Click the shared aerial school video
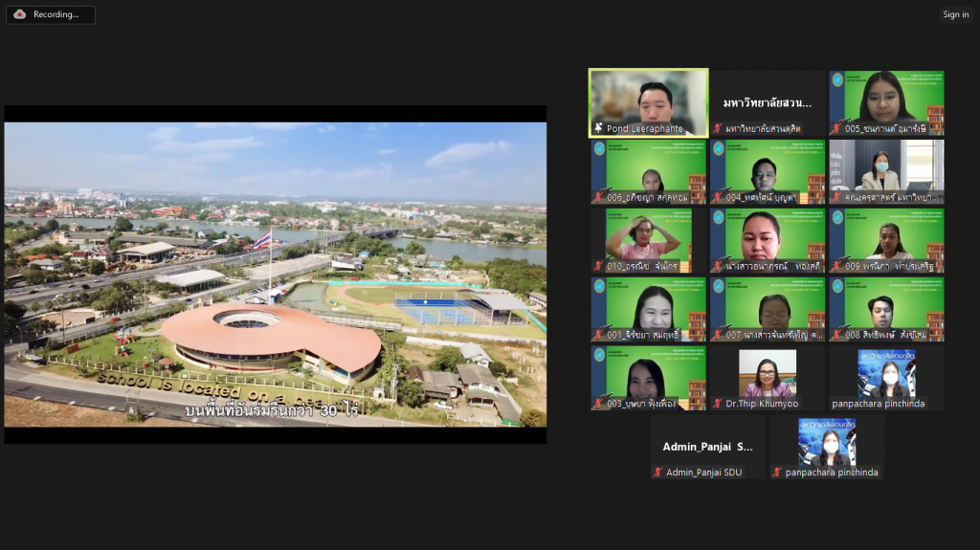980x550 pixels. 276,274
